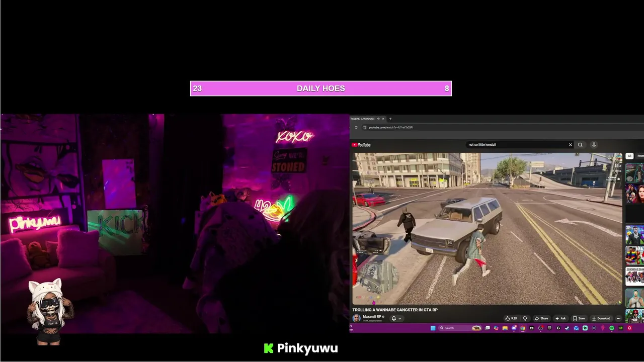The height and width of the screenshot is (362, 644).
Task: Open site information icon in address bar
Action: click(365, 127)
